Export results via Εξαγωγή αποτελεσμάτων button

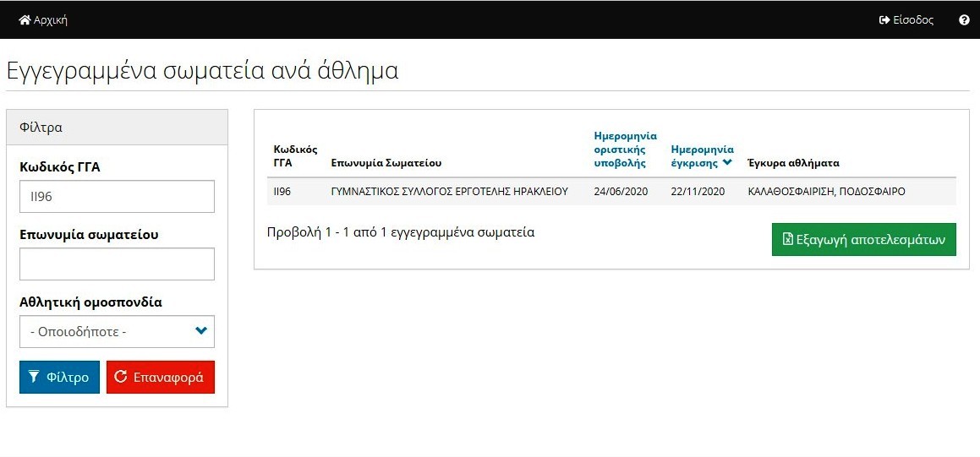(x=864, y=240)
